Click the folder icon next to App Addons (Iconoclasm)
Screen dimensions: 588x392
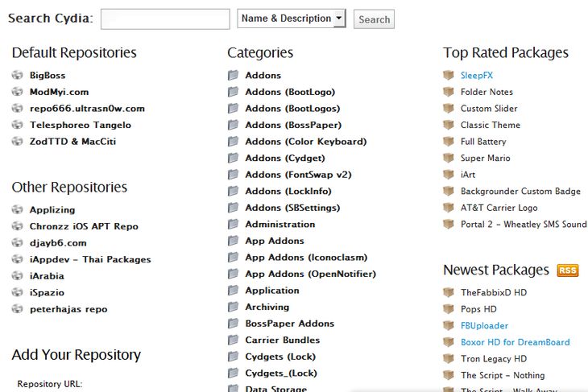click(x=233, y=257)
